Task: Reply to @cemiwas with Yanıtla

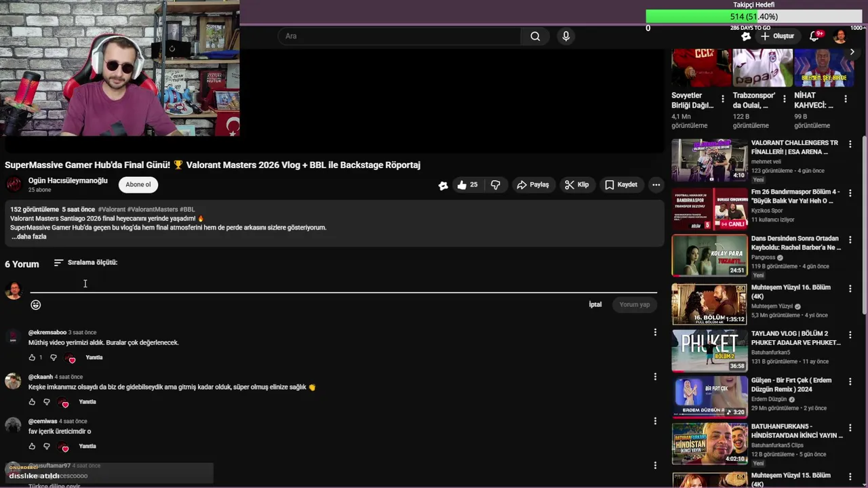Action: coord(87,446)
